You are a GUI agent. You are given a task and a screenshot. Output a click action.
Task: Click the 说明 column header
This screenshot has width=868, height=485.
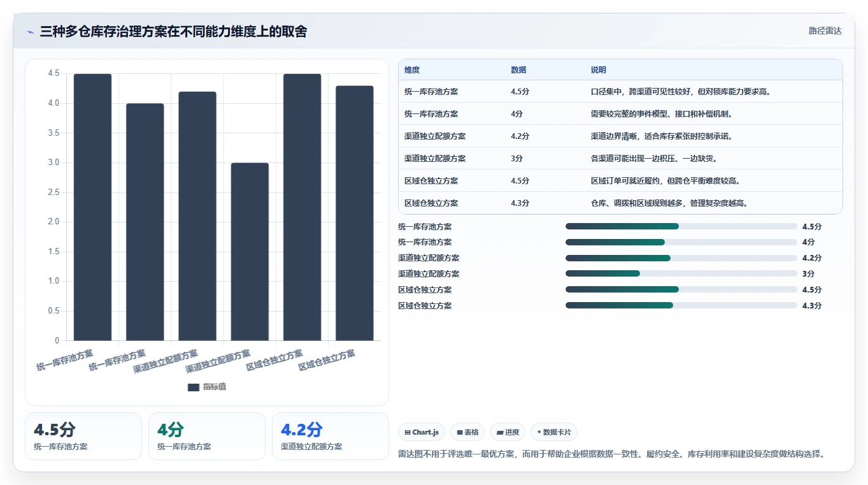599,70
